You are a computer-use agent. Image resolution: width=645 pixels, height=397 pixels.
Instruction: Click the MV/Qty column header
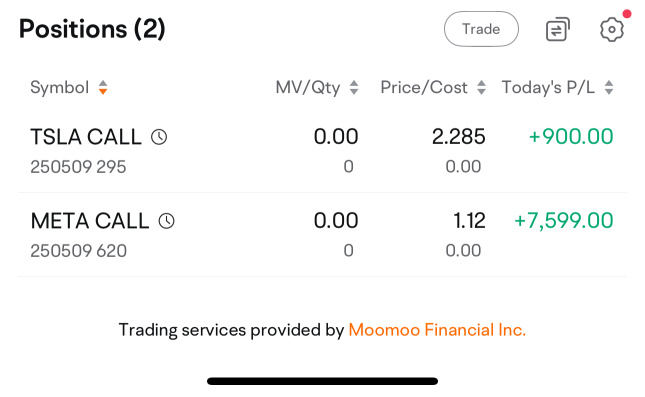(308, 87)
